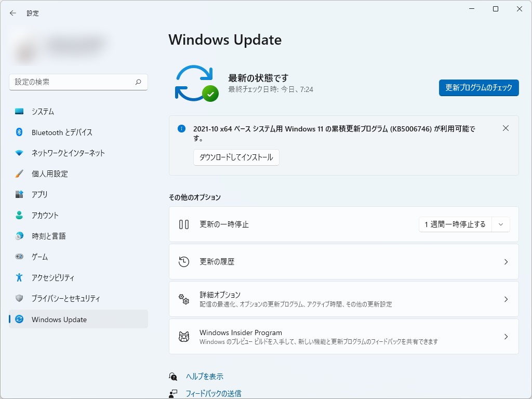Open 更新の履歴 via its chevron
This screenshot has height=399, width=532.
click(506, 261)
